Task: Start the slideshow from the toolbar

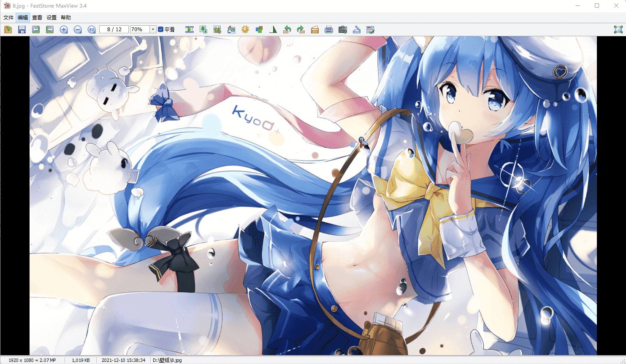Action: point(190,30)
